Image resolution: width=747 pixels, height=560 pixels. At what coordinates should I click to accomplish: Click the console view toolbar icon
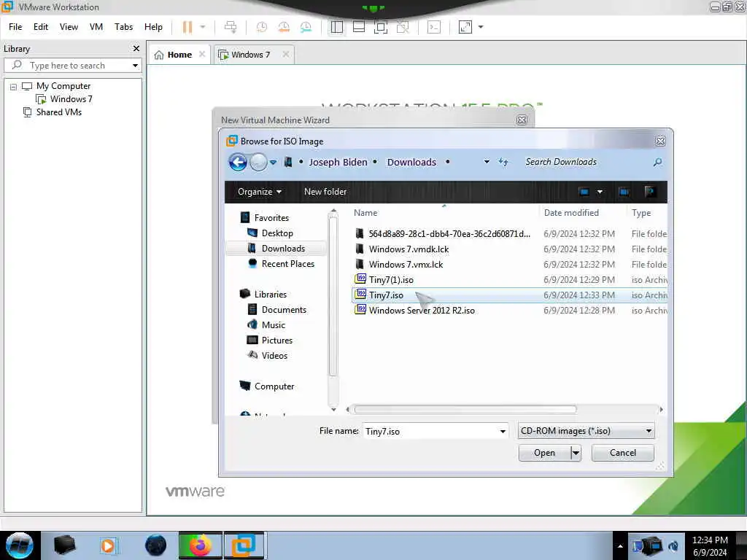(x=434, y=27)
